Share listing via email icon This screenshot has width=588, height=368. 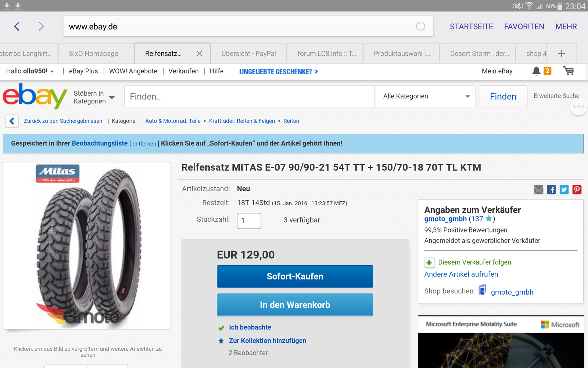[538, 190]
